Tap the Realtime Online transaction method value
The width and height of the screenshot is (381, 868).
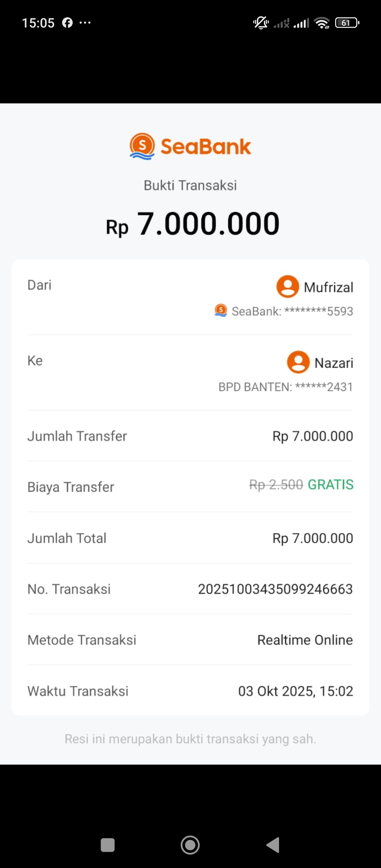click(305, 640)
